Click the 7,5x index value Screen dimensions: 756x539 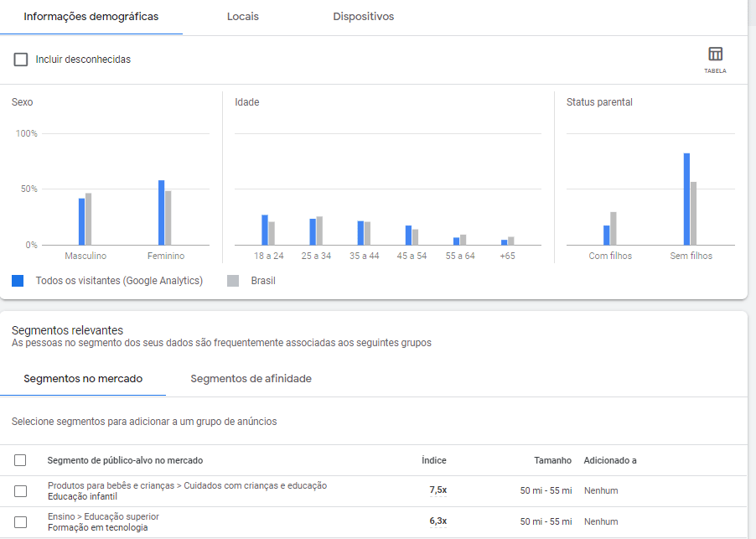point(438,490)
